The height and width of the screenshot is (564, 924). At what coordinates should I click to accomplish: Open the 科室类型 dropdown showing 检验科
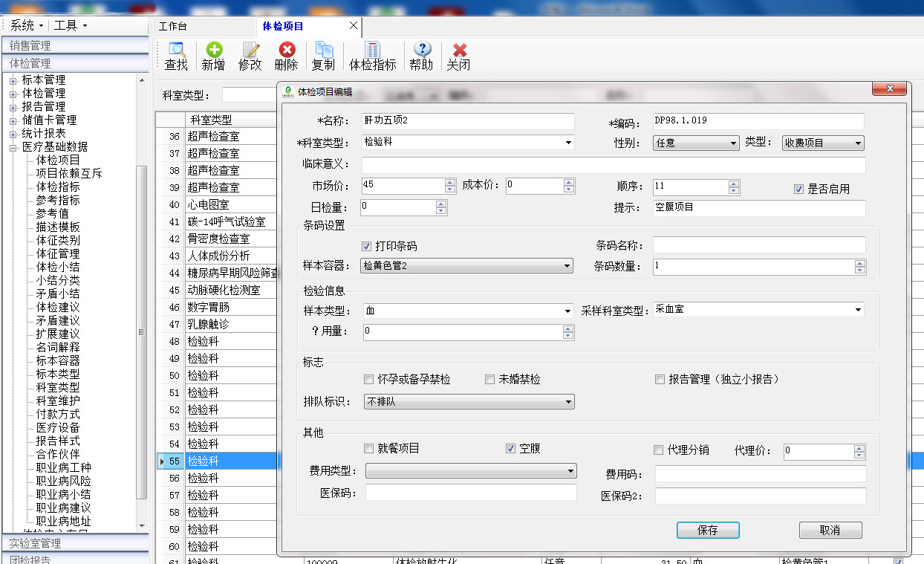(x=568, y=143)
